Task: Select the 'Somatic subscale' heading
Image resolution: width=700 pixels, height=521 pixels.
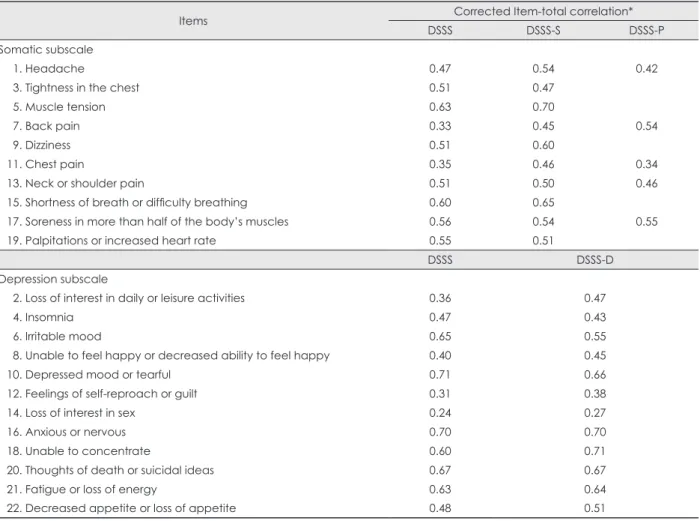Action: 46,50
